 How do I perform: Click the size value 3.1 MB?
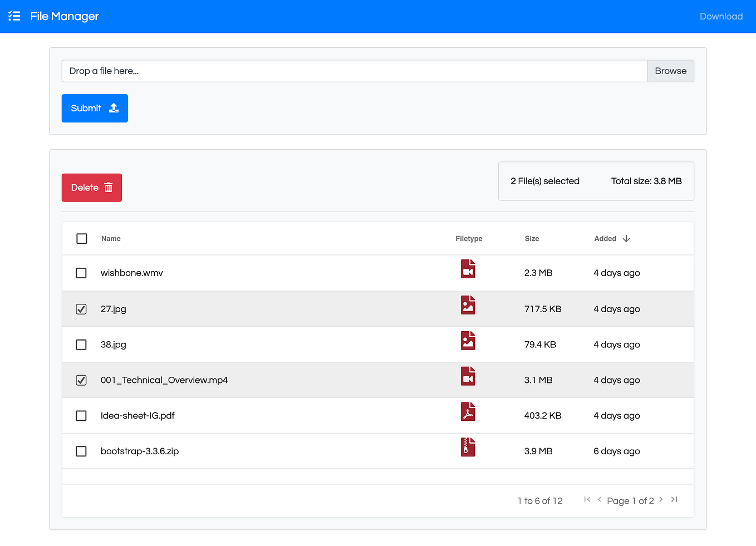pyautogui.click(x=538, y=380)
